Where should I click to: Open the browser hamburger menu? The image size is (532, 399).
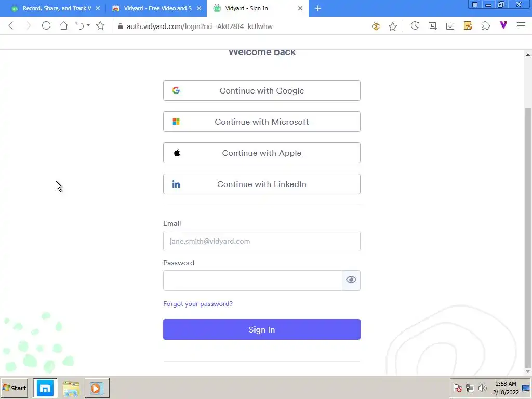(521, 26)
